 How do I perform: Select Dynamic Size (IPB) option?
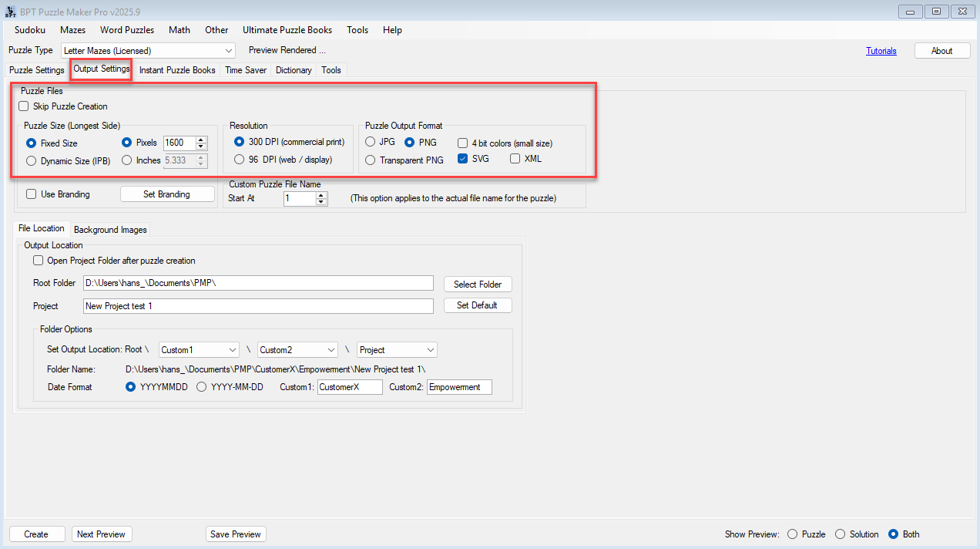point(32,161)
